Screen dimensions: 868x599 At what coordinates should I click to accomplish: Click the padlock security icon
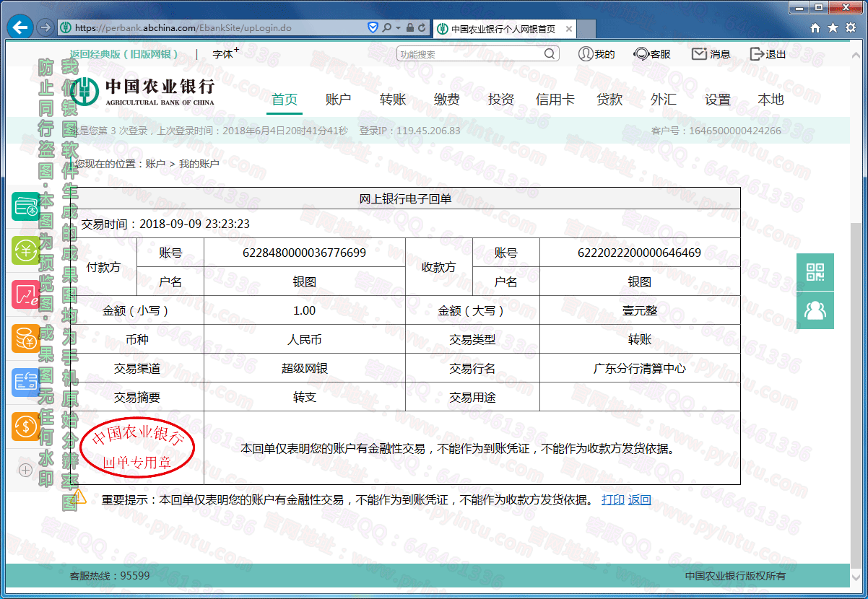[410, 27]
